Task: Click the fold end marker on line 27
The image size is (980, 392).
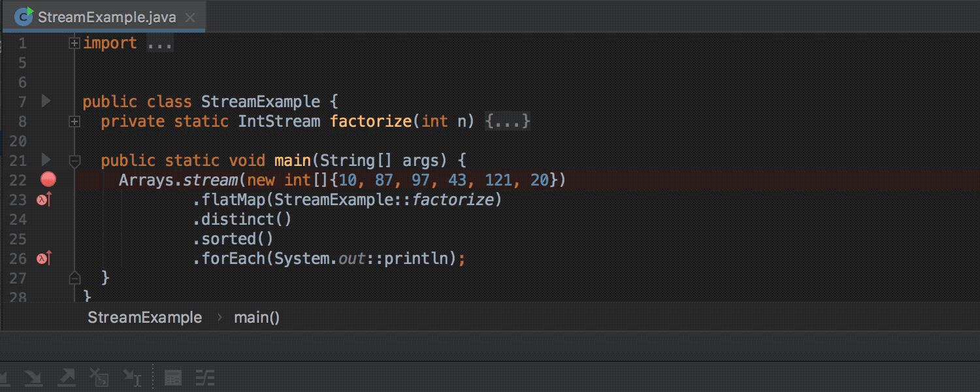Action: point(74,278)
